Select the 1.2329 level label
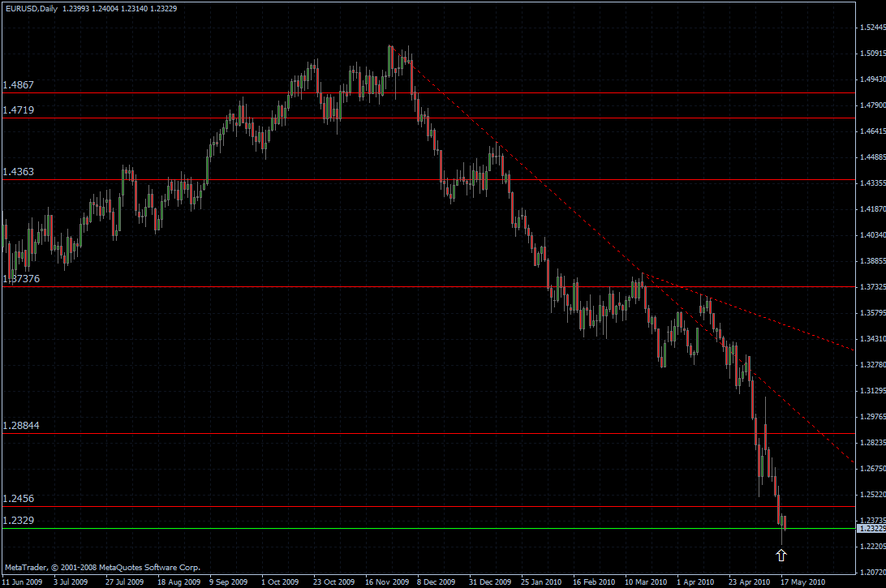The height and width of the screenshot is (588, 886). pyautogui.click(x=18, y=520)
